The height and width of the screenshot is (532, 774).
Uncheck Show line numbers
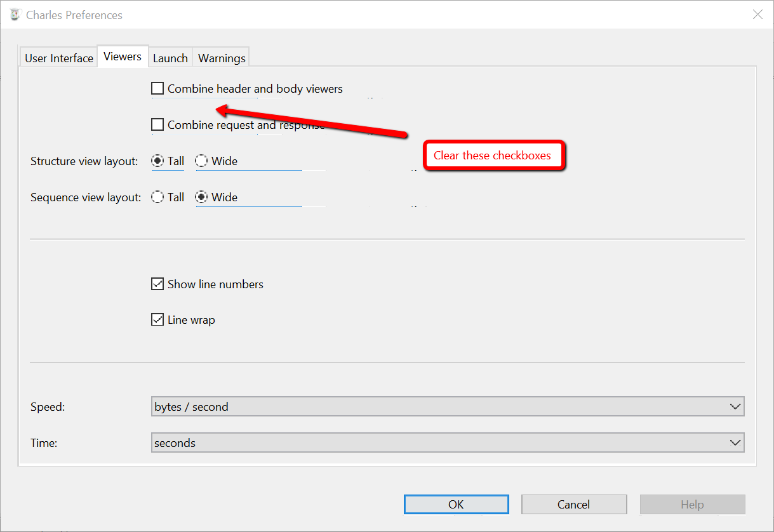point(157,284)
